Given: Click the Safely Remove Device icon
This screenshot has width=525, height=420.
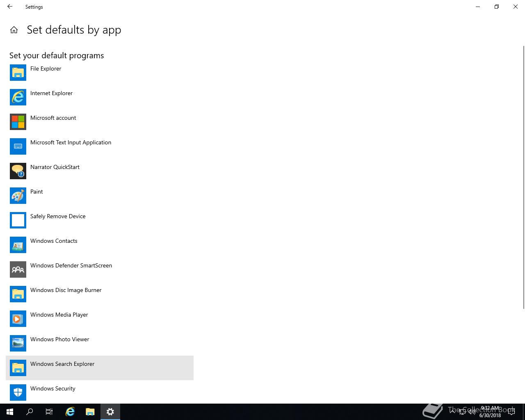Looking at the screenshot, I should click(x=18, y=220).
